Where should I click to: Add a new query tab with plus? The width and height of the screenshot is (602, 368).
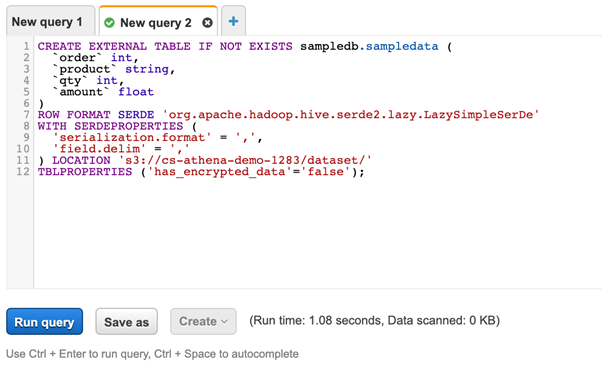click(233, 21)
